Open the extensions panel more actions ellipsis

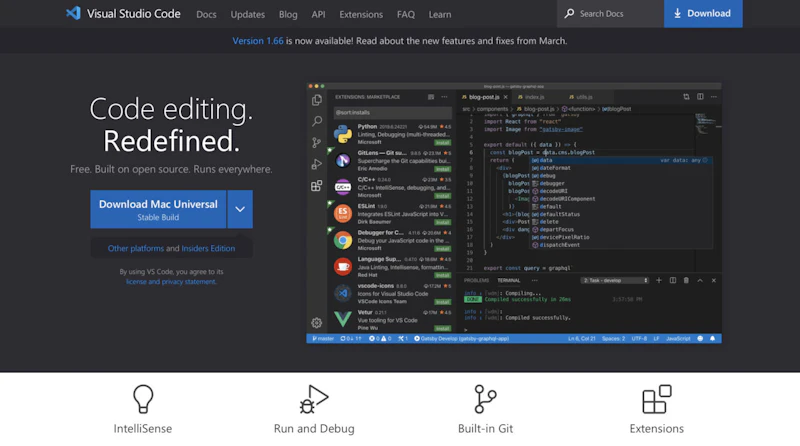point(444,96)
